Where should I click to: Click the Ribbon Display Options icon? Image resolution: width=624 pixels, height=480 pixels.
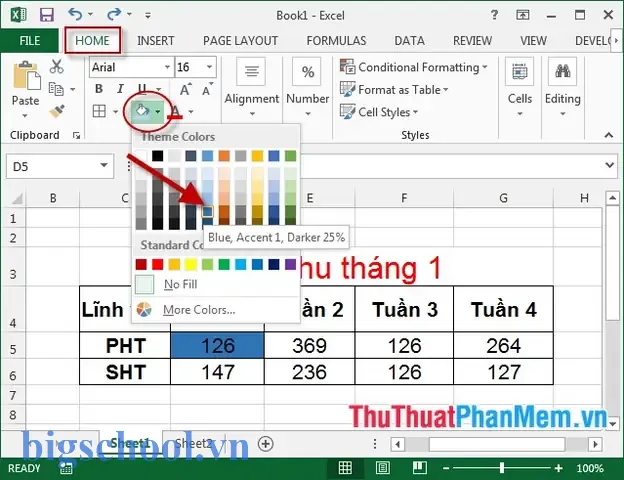(x=523, y=16)
